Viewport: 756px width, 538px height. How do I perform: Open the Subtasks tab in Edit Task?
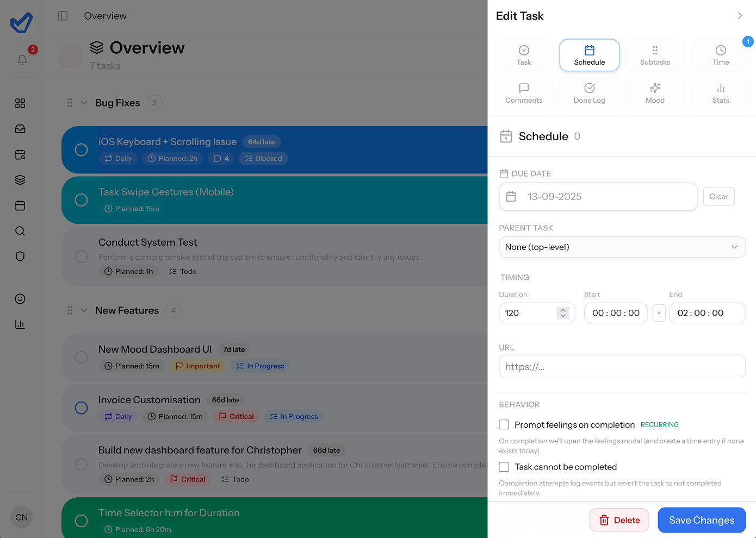pos(655,55)
